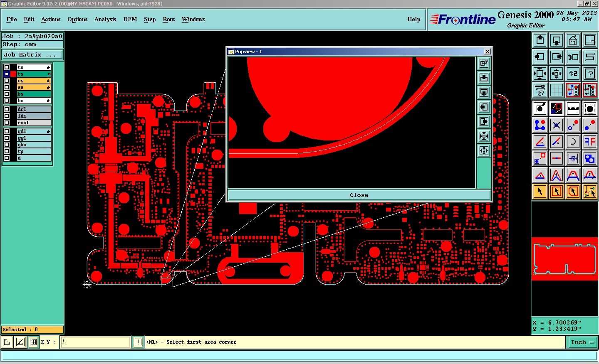This screenshot has height=364, width=599.
Task: Select the feature move arrow icon
Action: coord(540,108)
